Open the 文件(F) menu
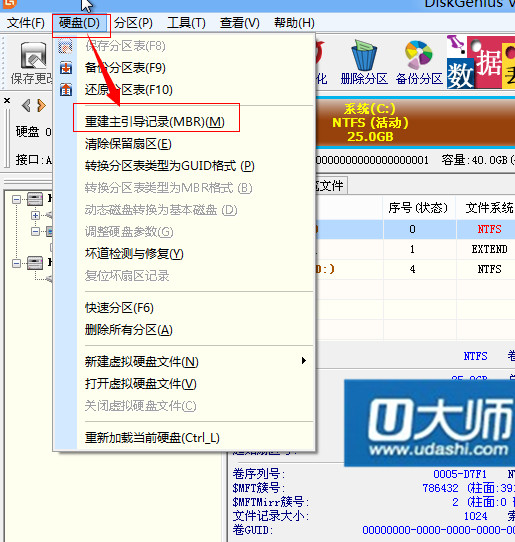 coord(26,23)
